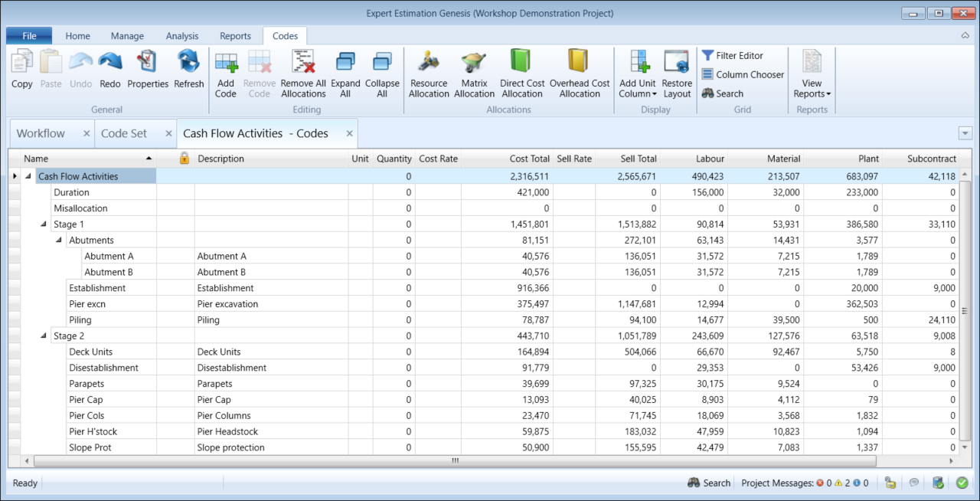Click the Add Code icon

tap(226, 62)
